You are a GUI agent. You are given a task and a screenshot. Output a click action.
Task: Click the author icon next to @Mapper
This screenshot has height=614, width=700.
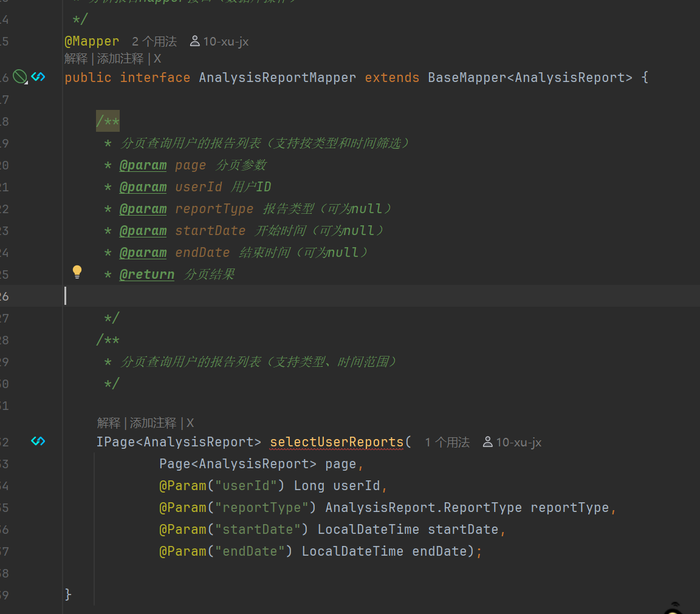tap(194, 41)
